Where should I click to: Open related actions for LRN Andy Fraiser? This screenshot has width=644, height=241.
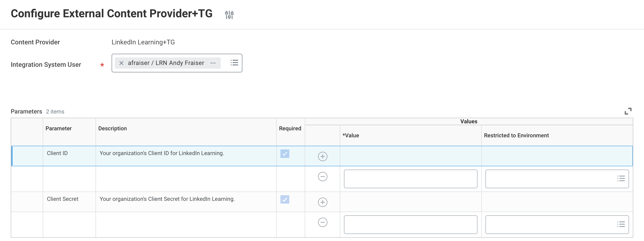tap(213, 63)
